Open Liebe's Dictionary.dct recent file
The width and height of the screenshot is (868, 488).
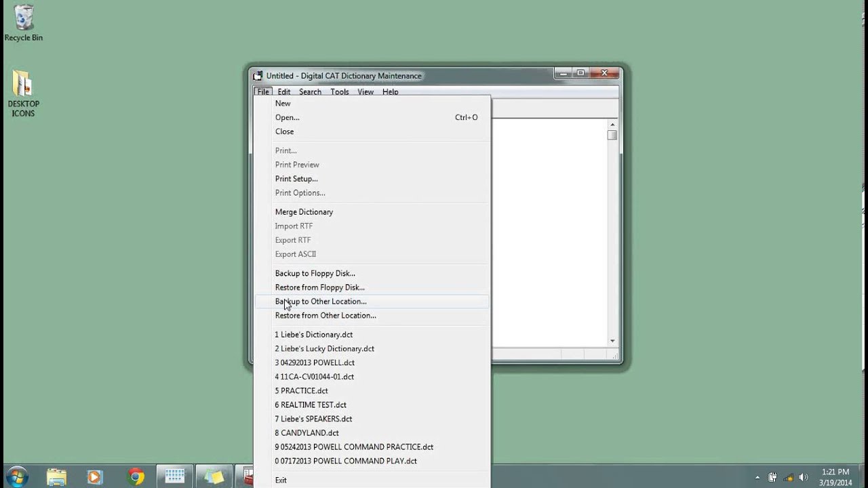(313, 334)
